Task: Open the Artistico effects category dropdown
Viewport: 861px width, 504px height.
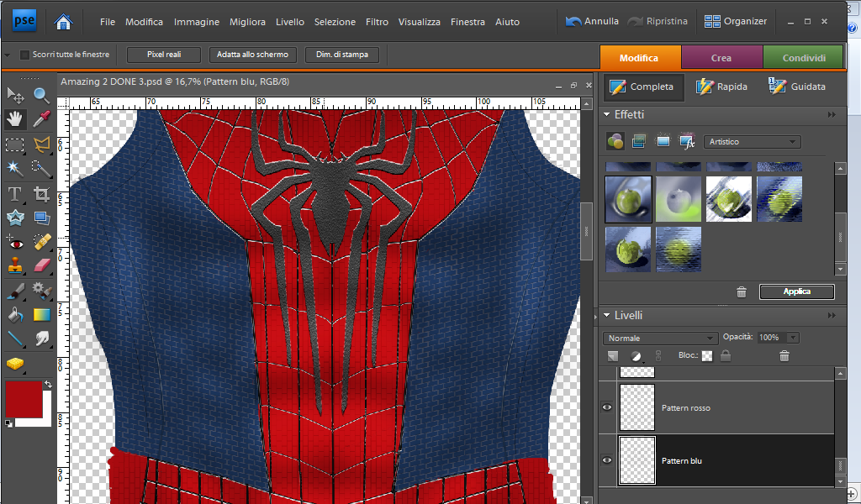Action: pos(752,141)
